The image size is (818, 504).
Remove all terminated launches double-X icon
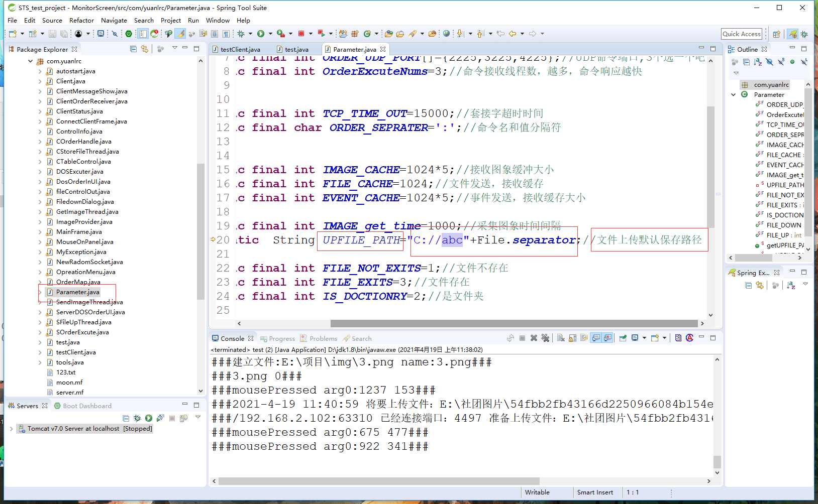[x=545, y=338]
